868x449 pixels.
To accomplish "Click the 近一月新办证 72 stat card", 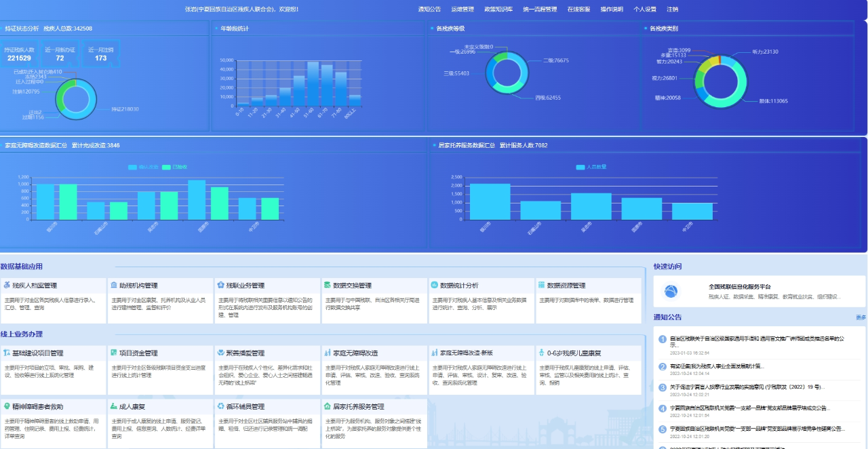I will [60, 54].
